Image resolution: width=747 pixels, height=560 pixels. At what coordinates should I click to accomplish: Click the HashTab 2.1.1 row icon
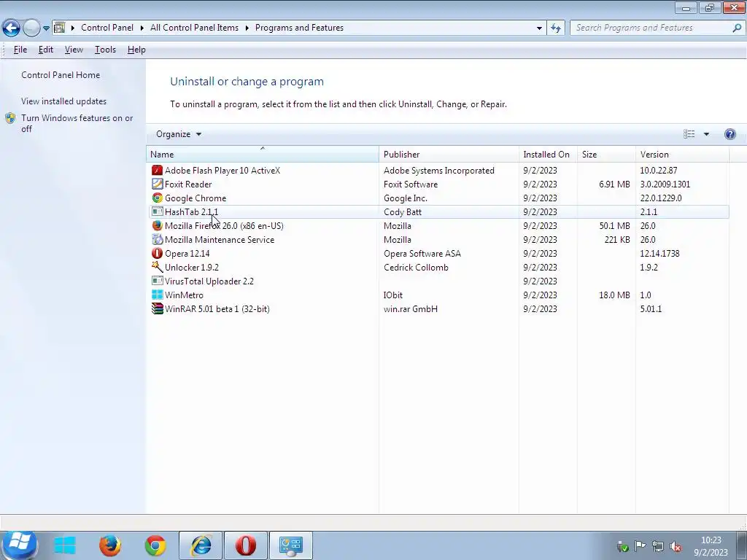click(158, 212)
